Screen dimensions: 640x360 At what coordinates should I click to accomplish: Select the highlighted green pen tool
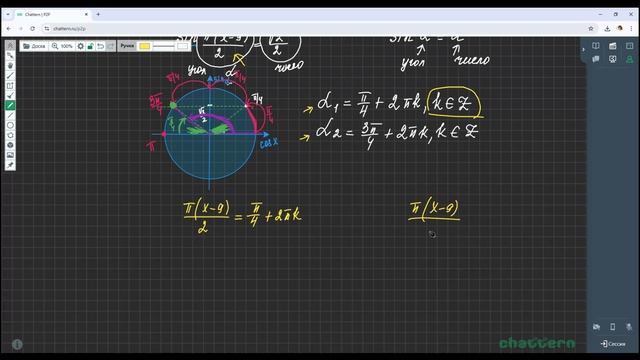[10, 105]
